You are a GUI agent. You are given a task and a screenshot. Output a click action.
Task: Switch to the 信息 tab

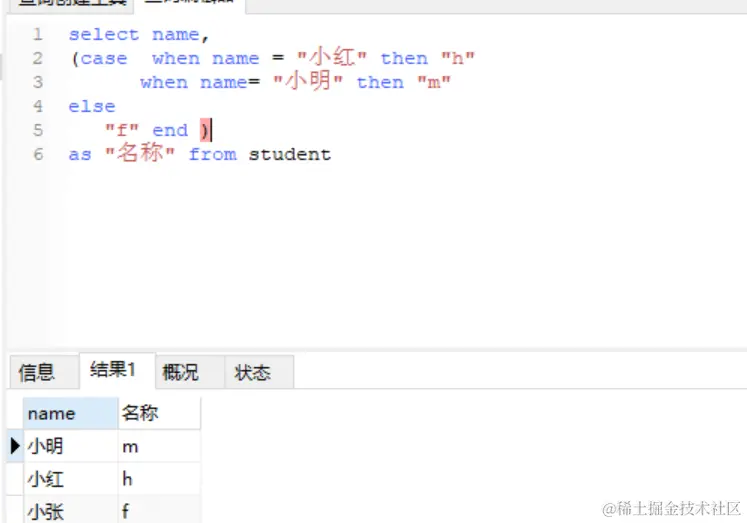(44, 372)
